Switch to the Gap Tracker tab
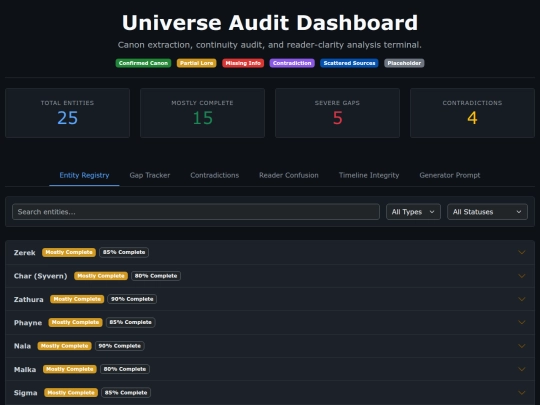540x405 pixels. coord(150,175)
